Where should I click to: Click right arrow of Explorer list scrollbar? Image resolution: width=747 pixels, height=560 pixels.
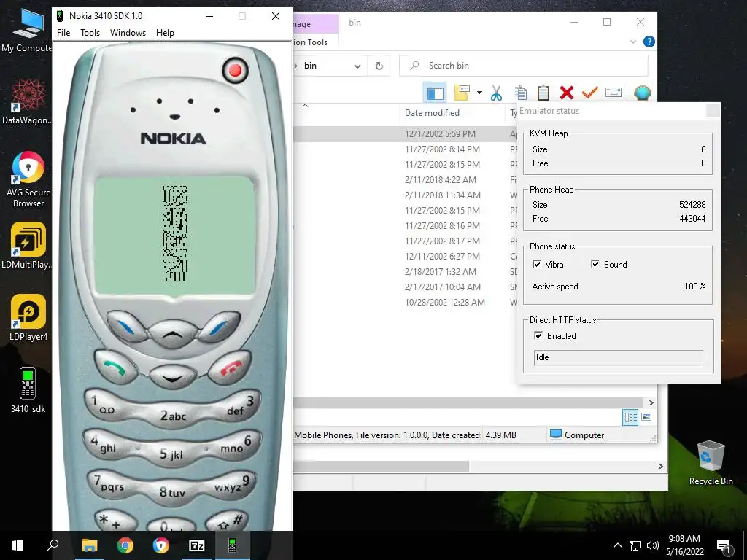(651, 402)
